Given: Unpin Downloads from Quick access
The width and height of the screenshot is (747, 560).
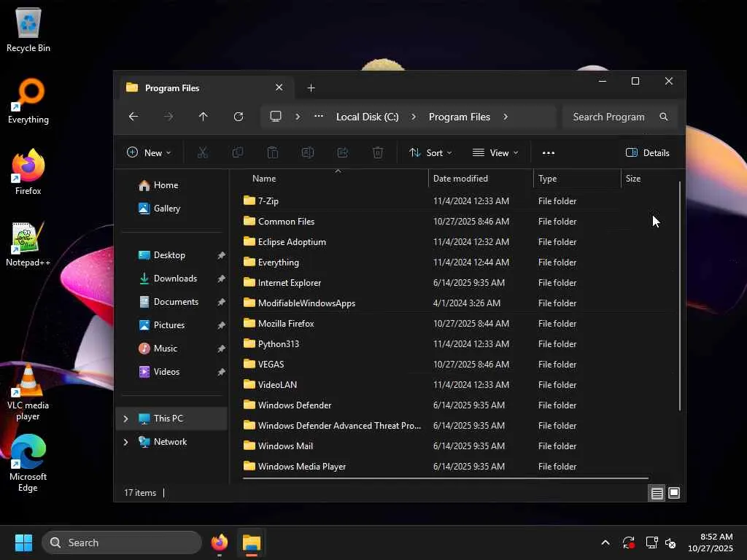Looking at the screenshot, I should pos(221,279).
